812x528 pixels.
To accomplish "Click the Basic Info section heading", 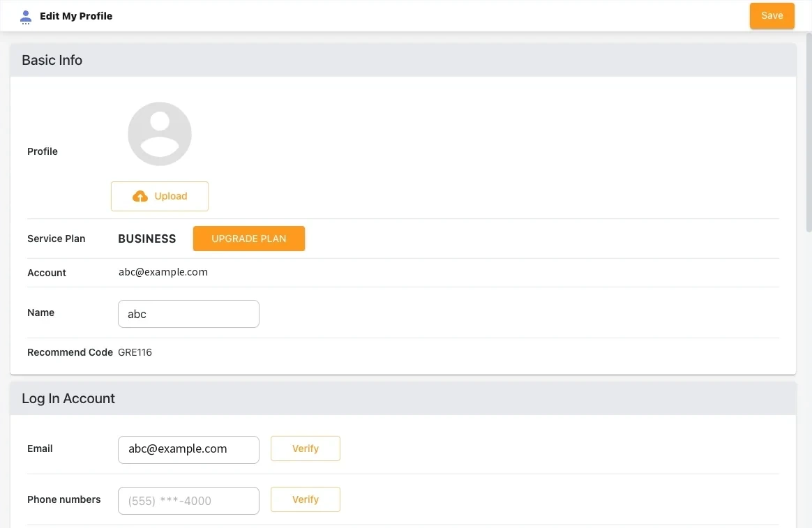I will (x=52, y=60).
